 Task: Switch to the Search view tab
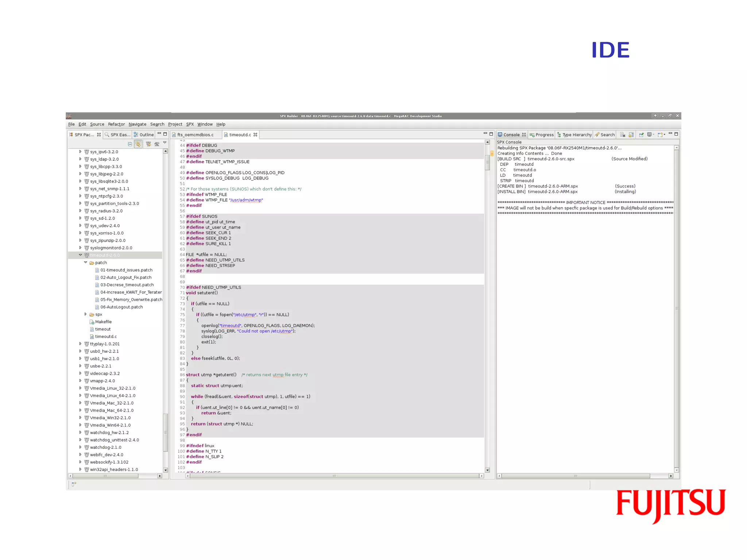[605, 135]
